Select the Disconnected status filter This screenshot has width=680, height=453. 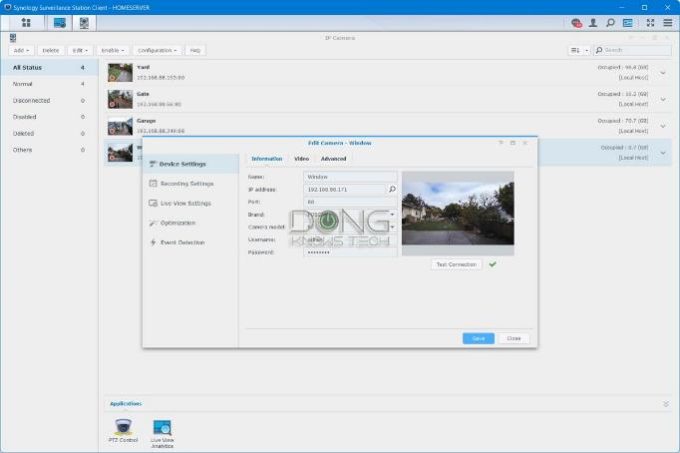coord(49,101)
